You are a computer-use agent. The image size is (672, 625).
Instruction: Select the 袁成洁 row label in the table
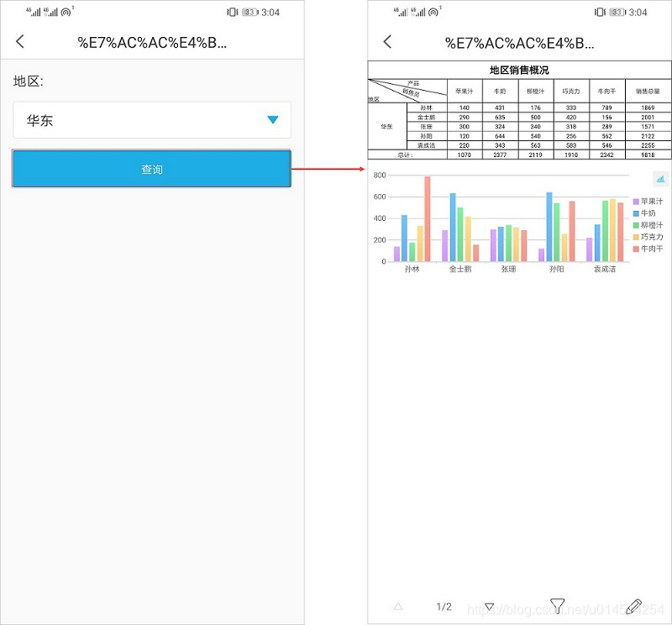click(x=427, y=145)
